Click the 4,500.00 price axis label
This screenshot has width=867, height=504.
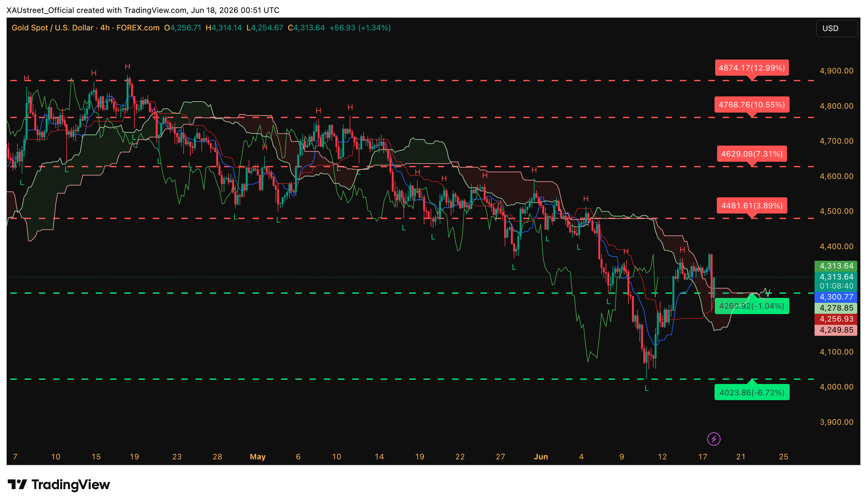point(836,211)
